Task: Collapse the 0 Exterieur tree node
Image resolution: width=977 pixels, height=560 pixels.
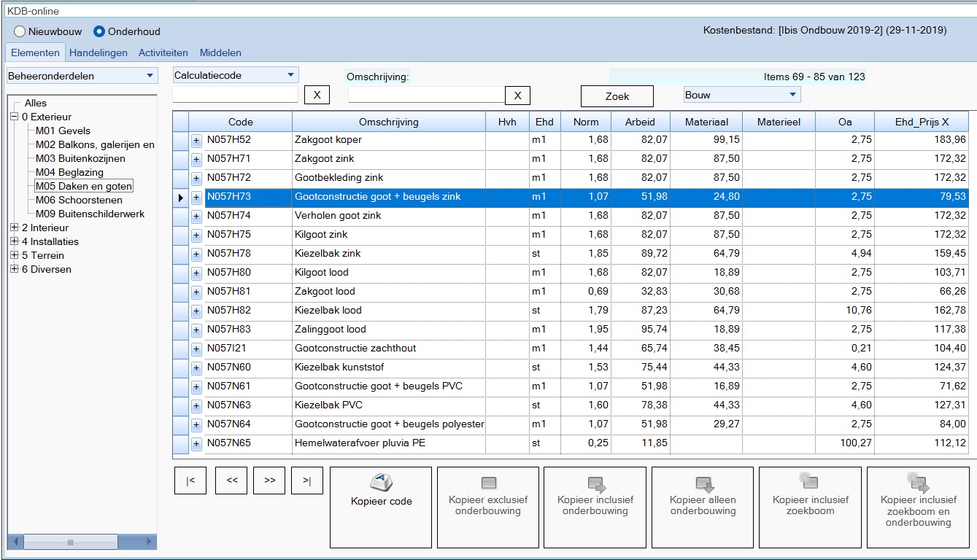Action: coord(15,117)
